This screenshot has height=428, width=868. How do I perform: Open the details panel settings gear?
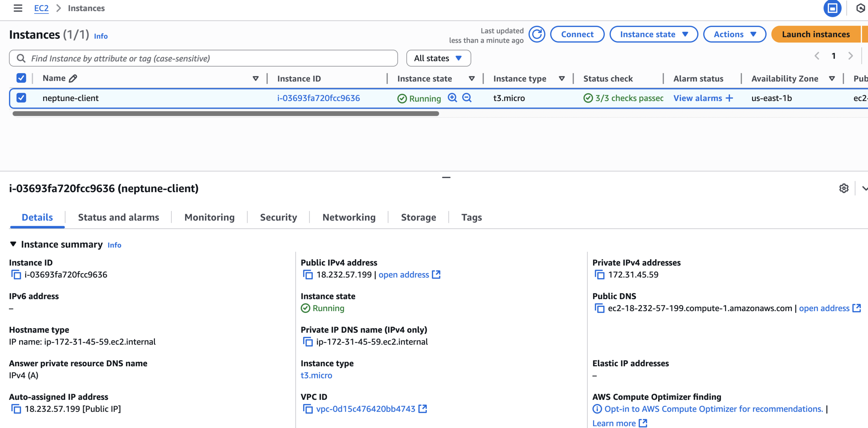844,188
